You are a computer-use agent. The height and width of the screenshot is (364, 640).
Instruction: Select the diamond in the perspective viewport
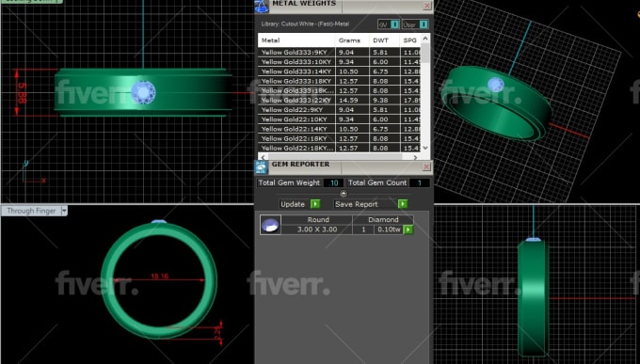click(495, 85)
